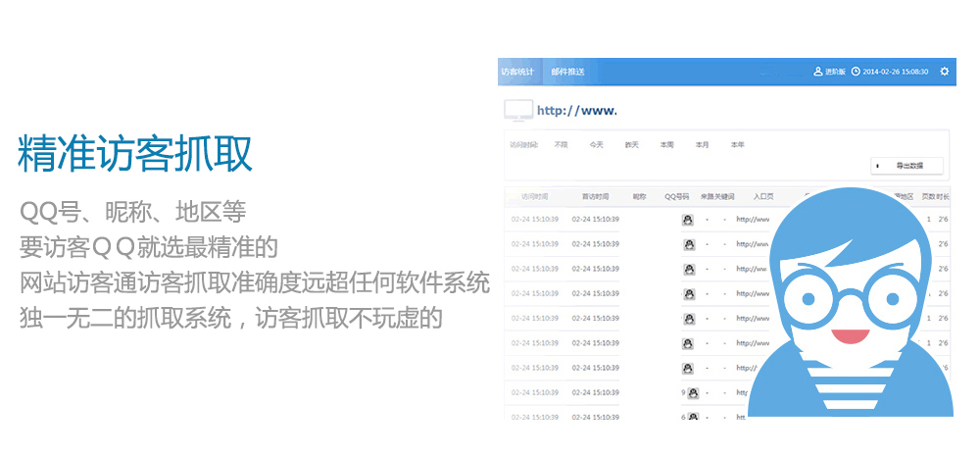Click the monitor icon beside the site URL
The width and height of the screenshot is (980, 458).
(x=518, y=110)
